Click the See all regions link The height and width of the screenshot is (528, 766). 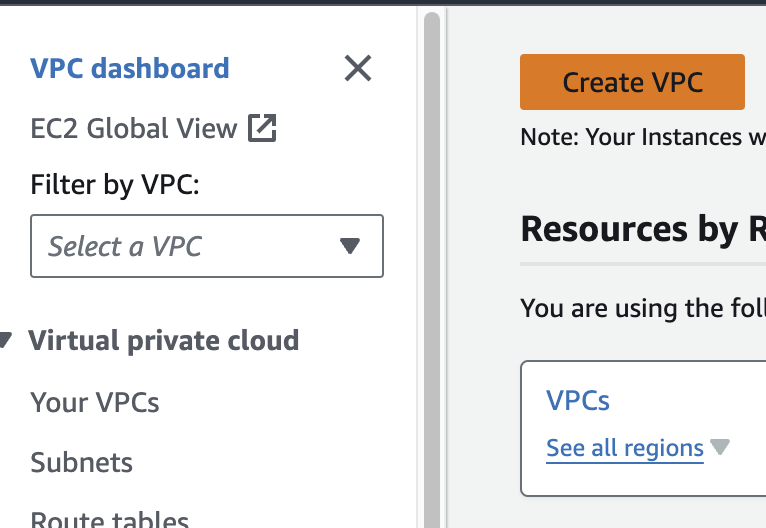625,448
